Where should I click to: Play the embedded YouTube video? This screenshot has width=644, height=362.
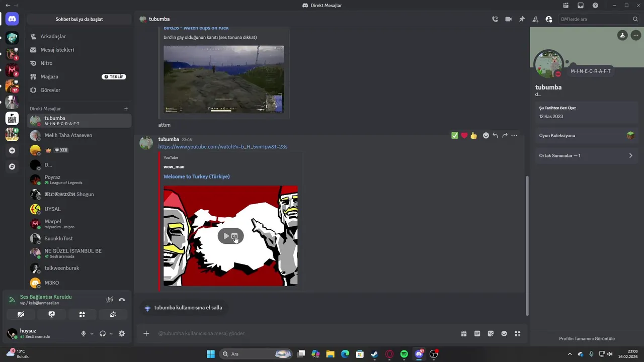(x=226, y=236)
